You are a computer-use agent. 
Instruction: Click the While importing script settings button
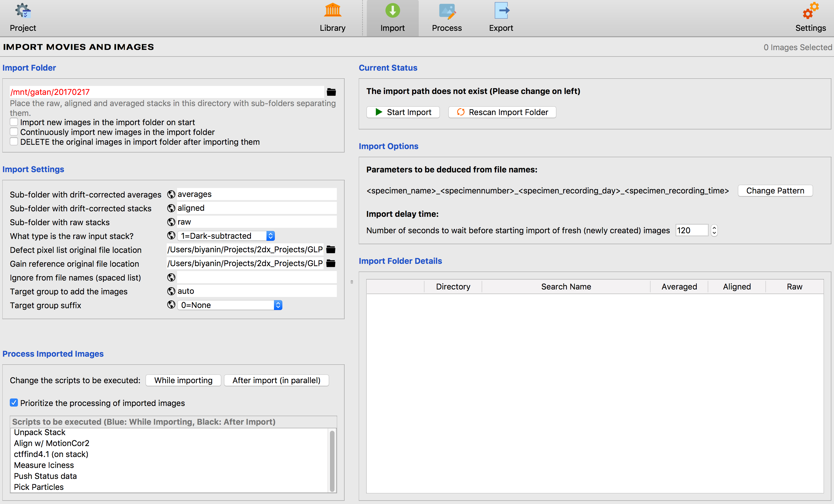click(x=183, y=380)
